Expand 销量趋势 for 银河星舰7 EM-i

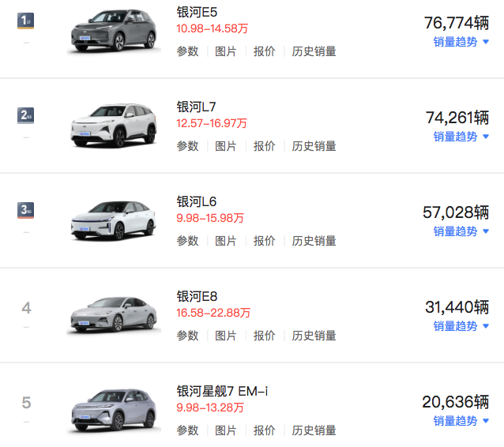pos(461,421)
